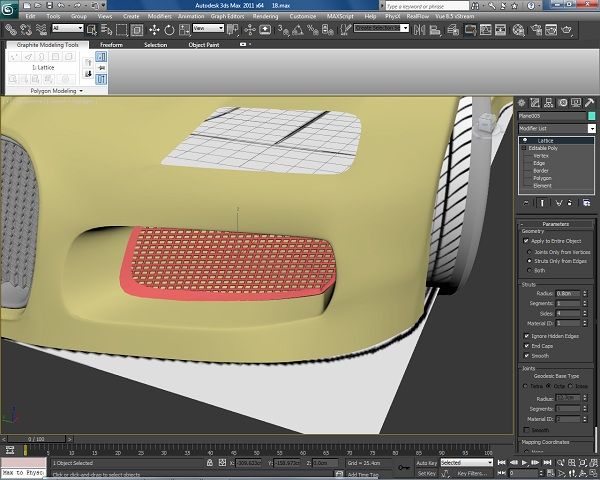Click Configure Modifier Sets icon
Screen dimensions: 600x480
pyautogui.click(x=586, y=203)
